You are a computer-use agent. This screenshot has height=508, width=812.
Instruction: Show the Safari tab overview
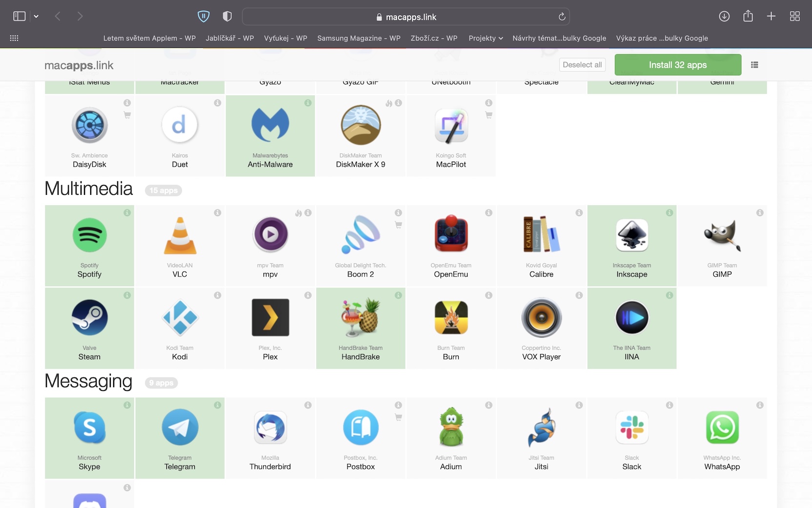pos(795,17)
